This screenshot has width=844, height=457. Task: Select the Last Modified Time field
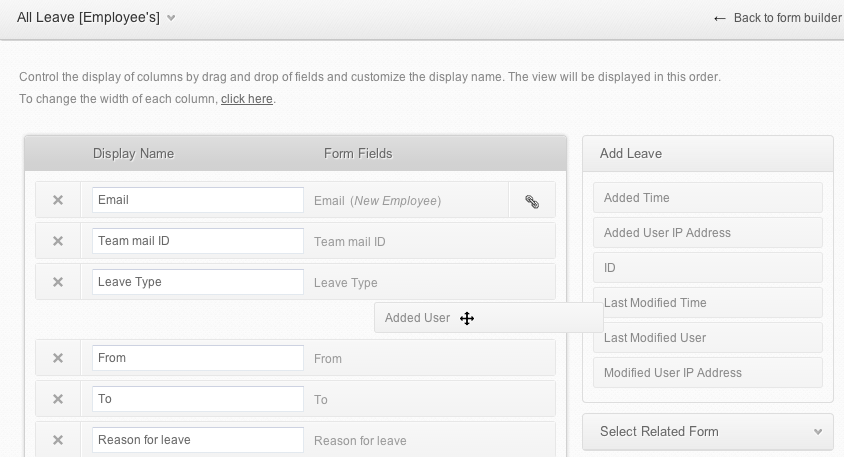pos(707,303)
